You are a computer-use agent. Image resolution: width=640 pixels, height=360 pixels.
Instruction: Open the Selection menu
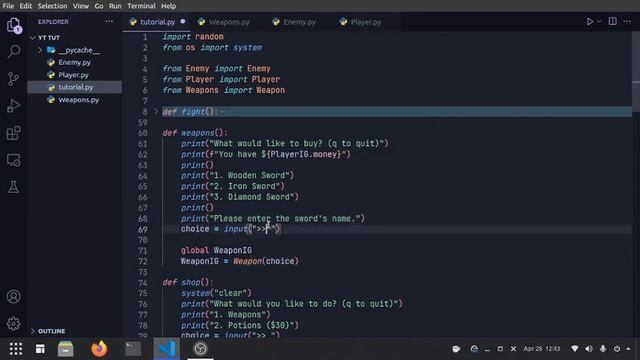click(52, 6)
